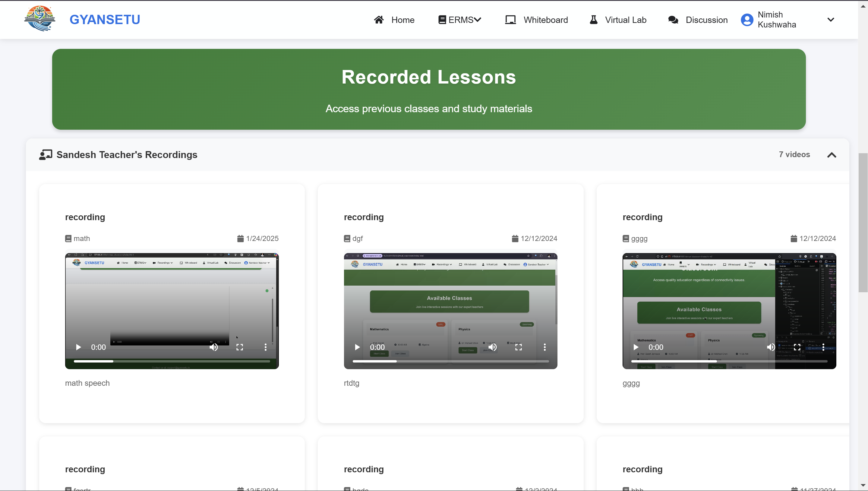Open more options on the dgf video
Screen dimensions: 868x491
point(545,347)
